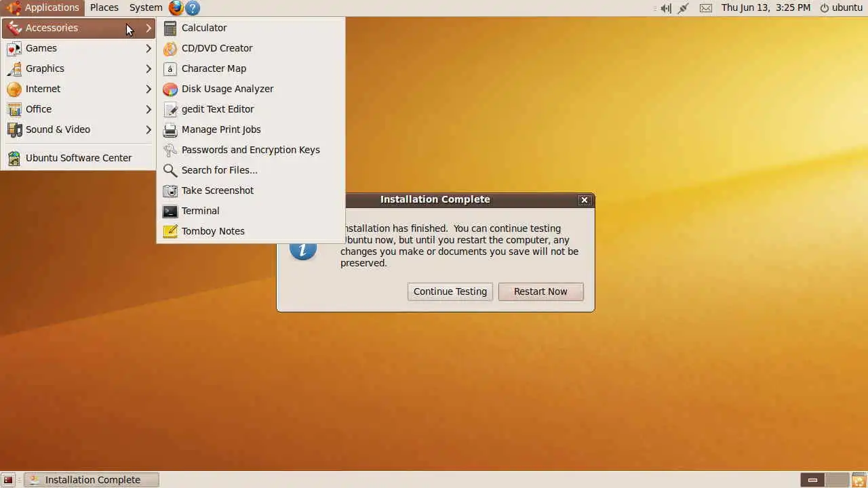Click the mail envelope indicator

coord(706,8)
